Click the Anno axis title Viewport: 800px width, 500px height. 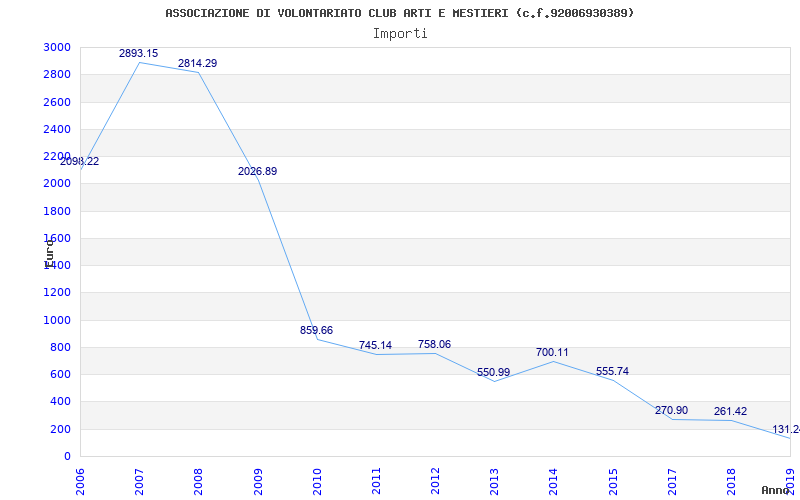click(x=775, y=490)
